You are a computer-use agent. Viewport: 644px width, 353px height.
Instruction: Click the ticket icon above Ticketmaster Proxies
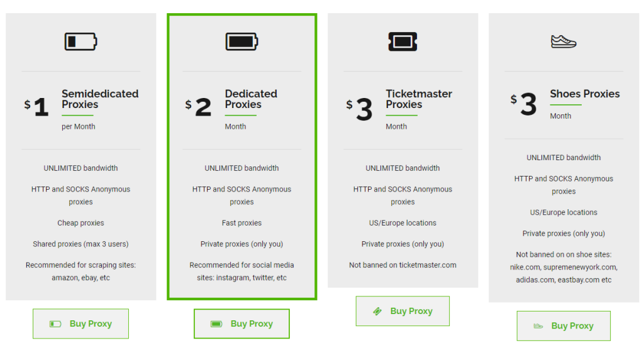[x=402, y=42]
